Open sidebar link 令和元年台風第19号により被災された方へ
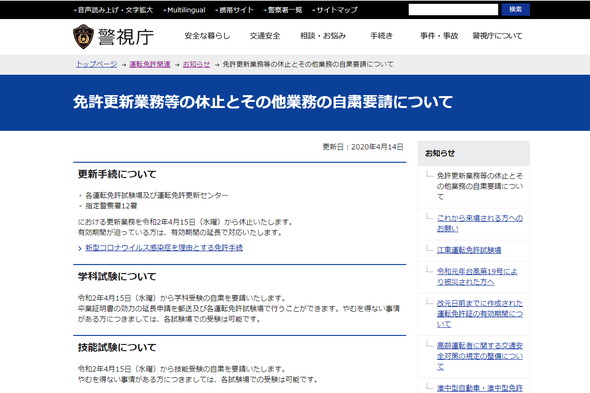Image resolution: width=590 pixels, height=393 pixels. (x=477, y=276)
